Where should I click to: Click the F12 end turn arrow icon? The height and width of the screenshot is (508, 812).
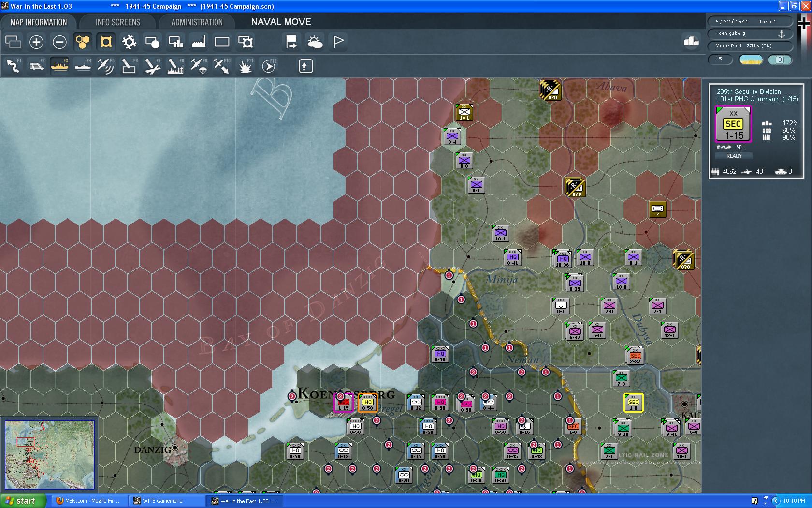pos(269,66)
